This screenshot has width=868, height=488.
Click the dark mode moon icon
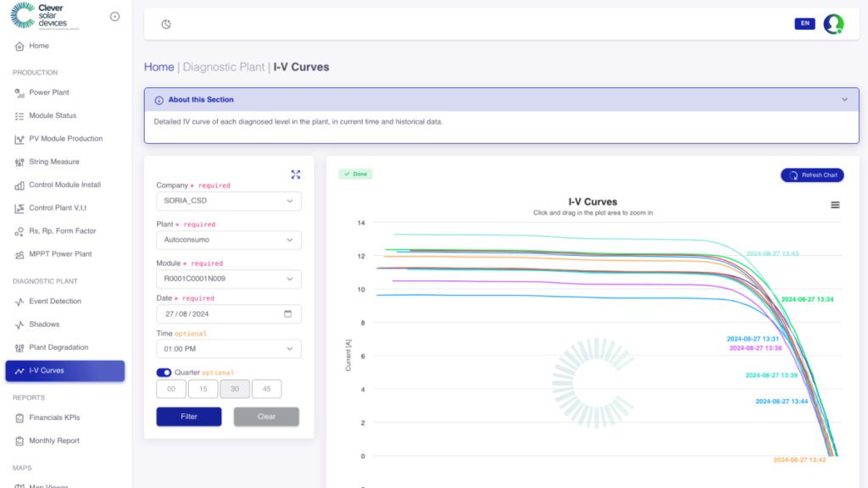coord(166,24)
